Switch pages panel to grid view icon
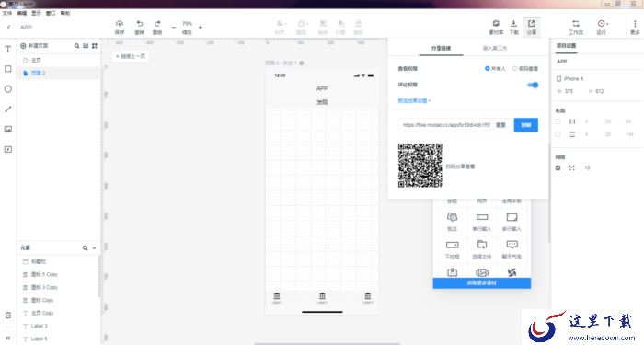Viewport: 644px width, 345px height. tap(95, 46)
